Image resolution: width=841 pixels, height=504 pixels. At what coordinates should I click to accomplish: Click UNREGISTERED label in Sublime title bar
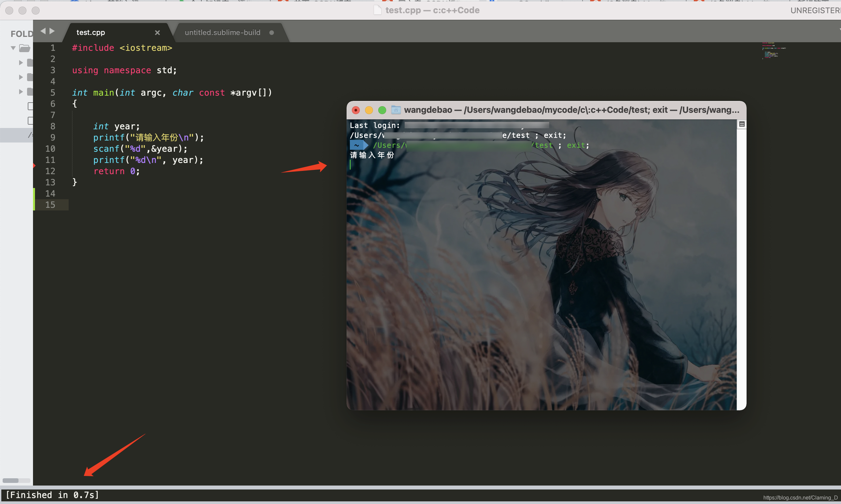click(x=816, y=11)
